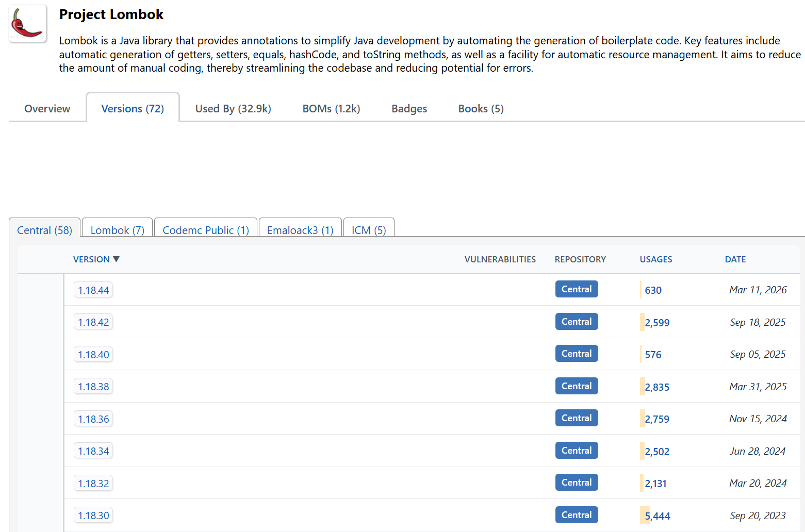805x532 pixels.
Task: Switch to Used By (32.9k) tab
Action: click(233, 109)
